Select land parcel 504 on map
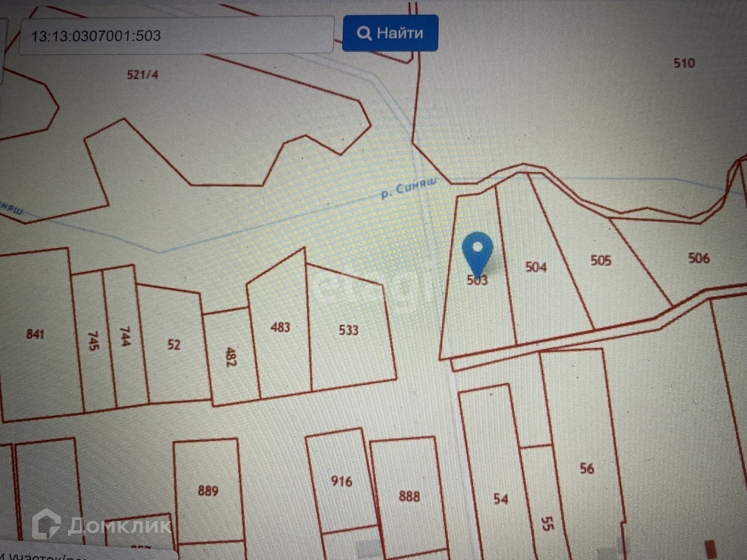 pos(536,267)
